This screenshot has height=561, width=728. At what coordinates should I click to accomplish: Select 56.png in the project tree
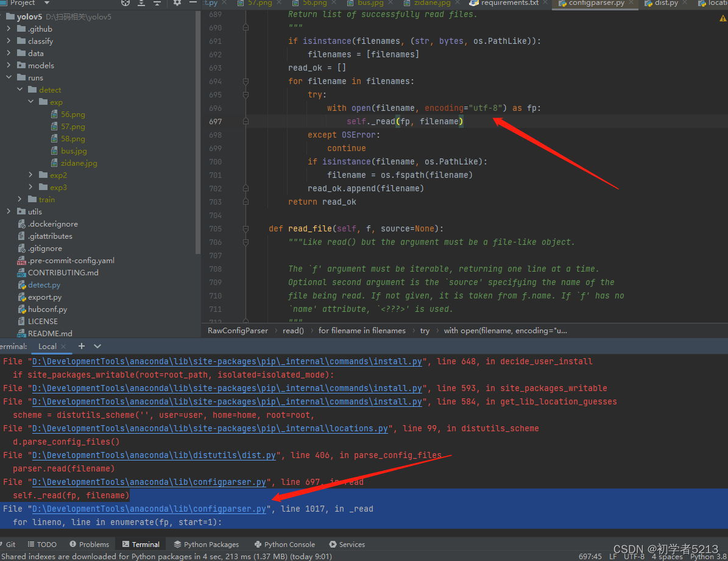73,115
